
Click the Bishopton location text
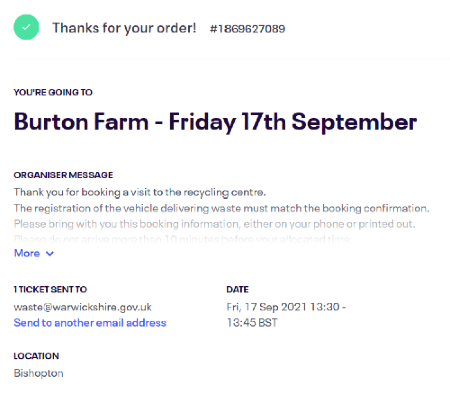click(x=39, y=373)
